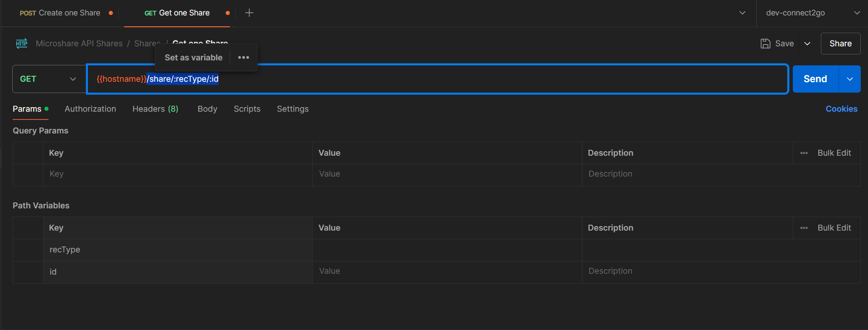This screenshot has width=868, height=330.
Task: Choose Set as variable
Action: click(x=194, y=58)
